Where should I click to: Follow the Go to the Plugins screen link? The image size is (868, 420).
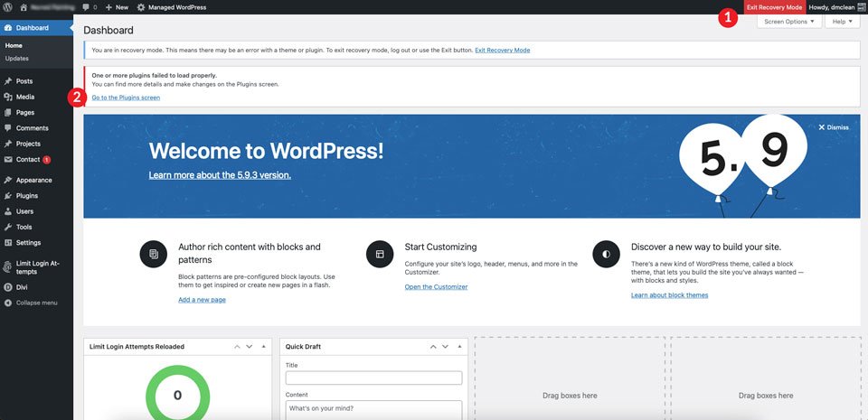click(126, 98)
